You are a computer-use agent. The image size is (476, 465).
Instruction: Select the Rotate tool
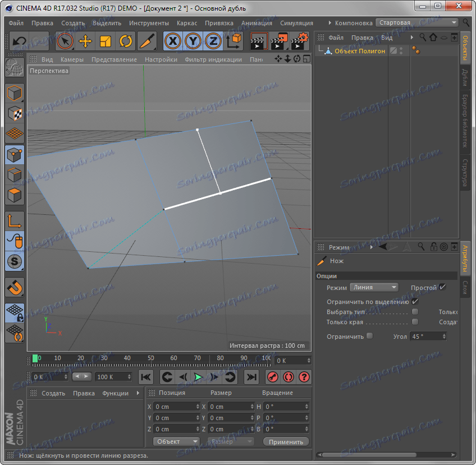pos(126,41)
